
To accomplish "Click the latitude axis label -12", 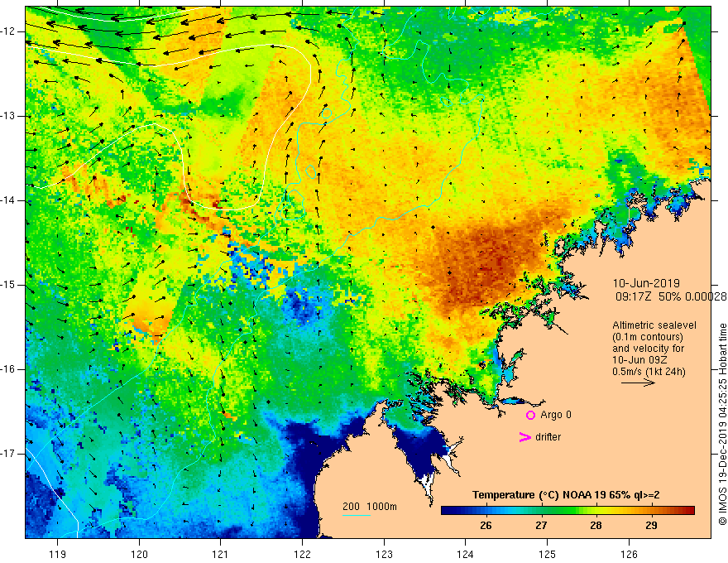I will click(x=9, y=31).
